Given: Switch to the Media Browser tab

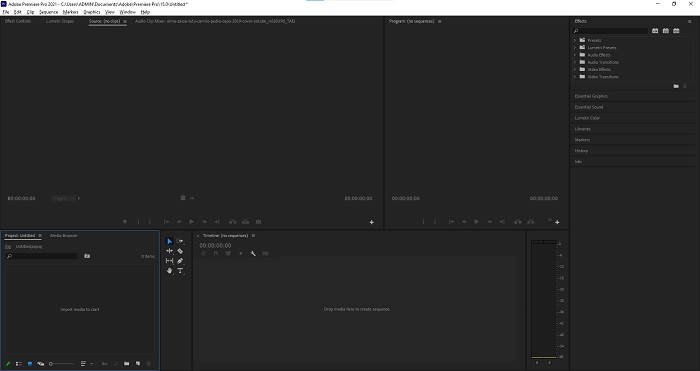Looking at the screenshot, I should [64, 236].
